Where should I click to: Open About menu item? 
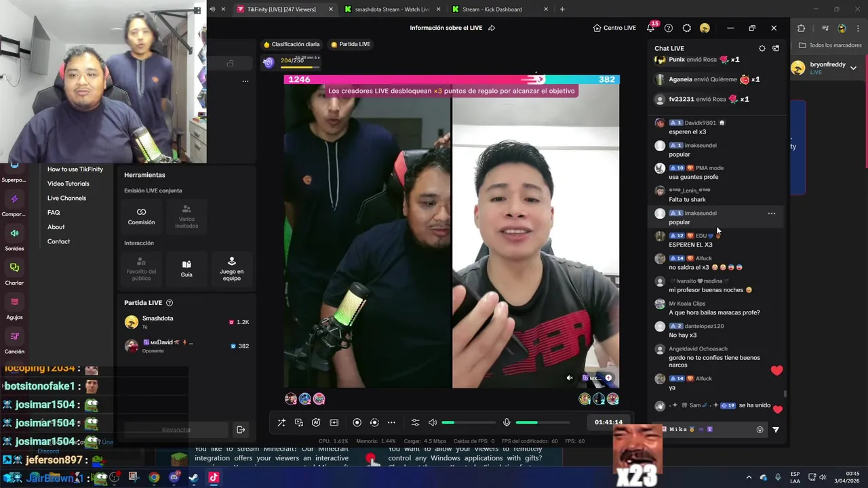pos(56,227)
